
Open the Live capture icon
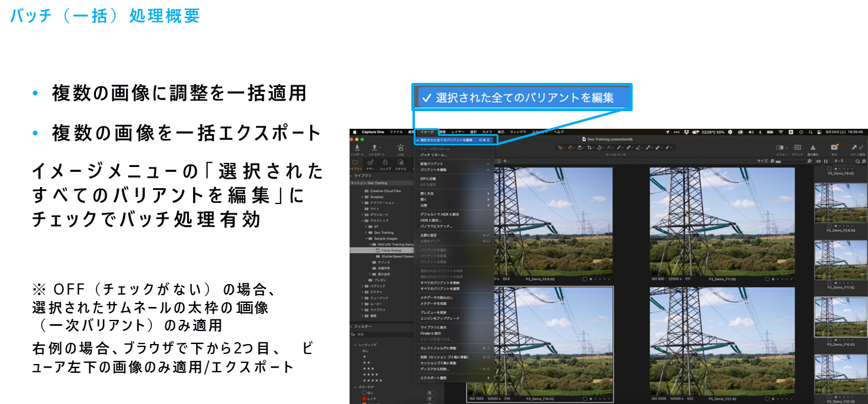(x=400, y=147)
